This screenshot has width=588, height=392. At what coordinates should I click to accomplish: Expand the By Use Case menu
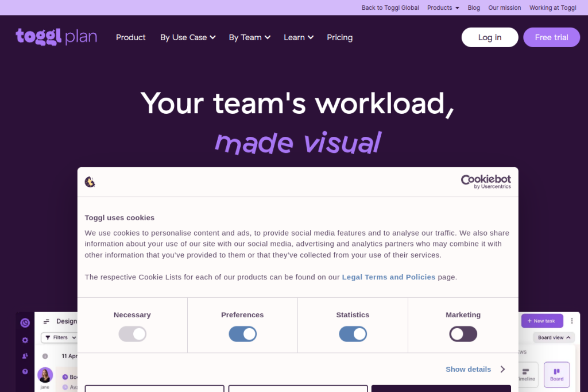click(x=188, y=37)
